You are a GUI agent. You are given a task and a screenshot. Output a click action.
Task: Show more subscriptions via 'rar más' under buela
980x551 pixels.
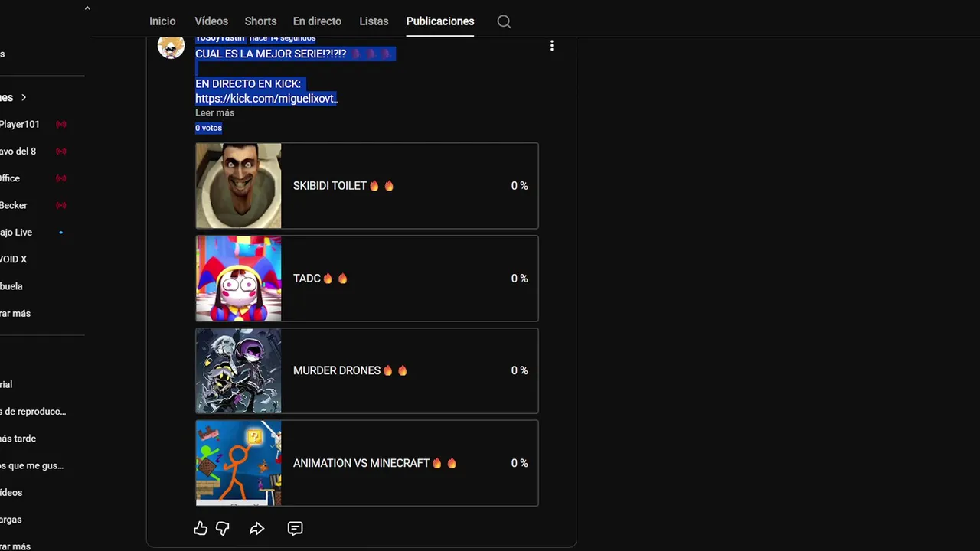[15, 313]
